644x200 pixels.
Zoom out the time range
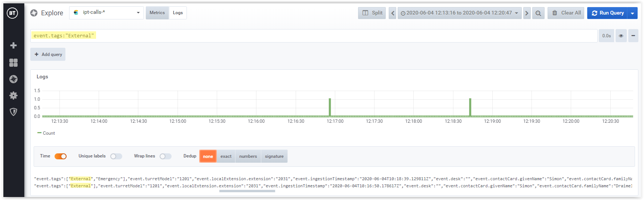(538, 13)
